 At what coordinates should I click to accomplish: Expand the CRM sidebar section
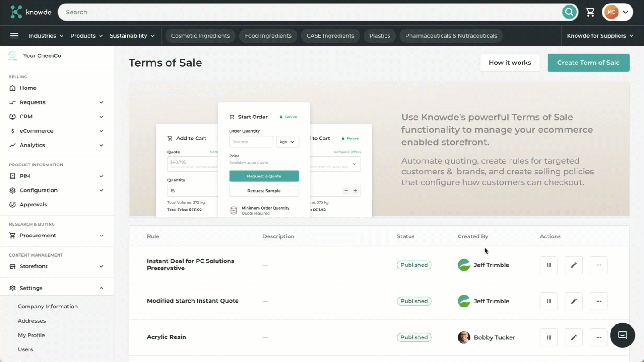[x=101, y=117]
